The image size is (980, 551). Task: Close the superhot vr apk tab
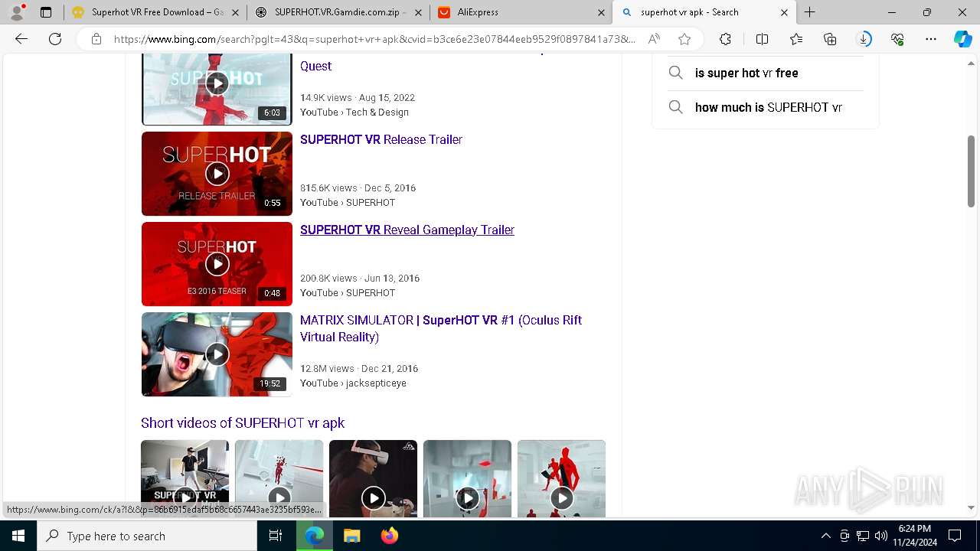click(784, 12)
